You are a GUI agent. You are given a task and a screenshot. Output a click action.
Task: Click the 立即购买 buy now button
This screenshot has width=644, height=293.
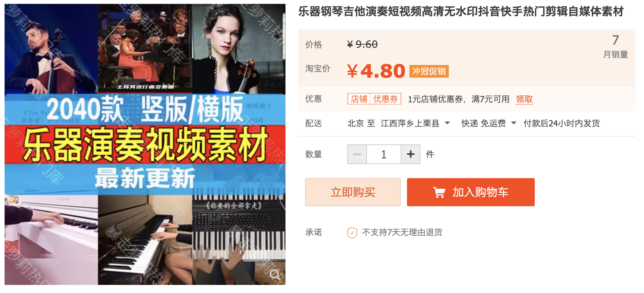[353, 192]
